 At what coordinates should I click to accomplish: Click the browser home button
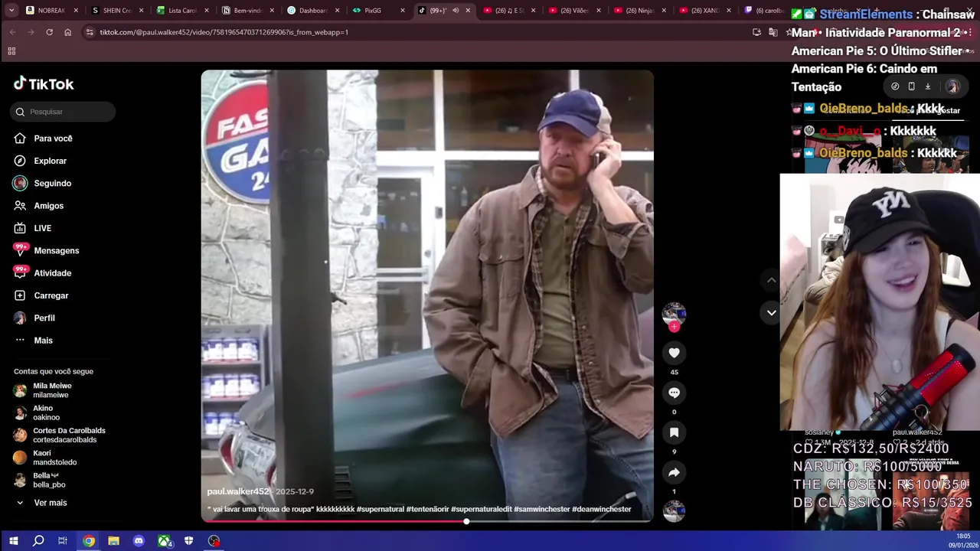point(67,32)
